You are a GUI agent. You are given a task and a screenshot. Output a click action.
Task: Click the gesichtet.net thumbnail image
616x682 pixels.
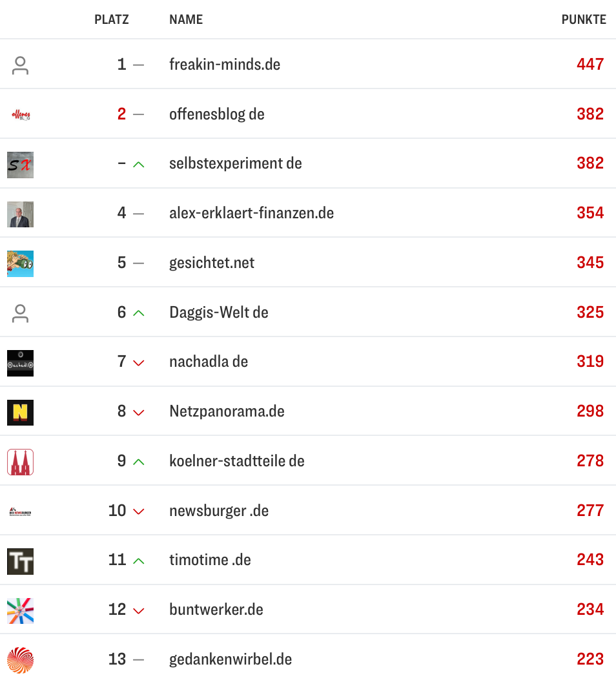[20, 263]
